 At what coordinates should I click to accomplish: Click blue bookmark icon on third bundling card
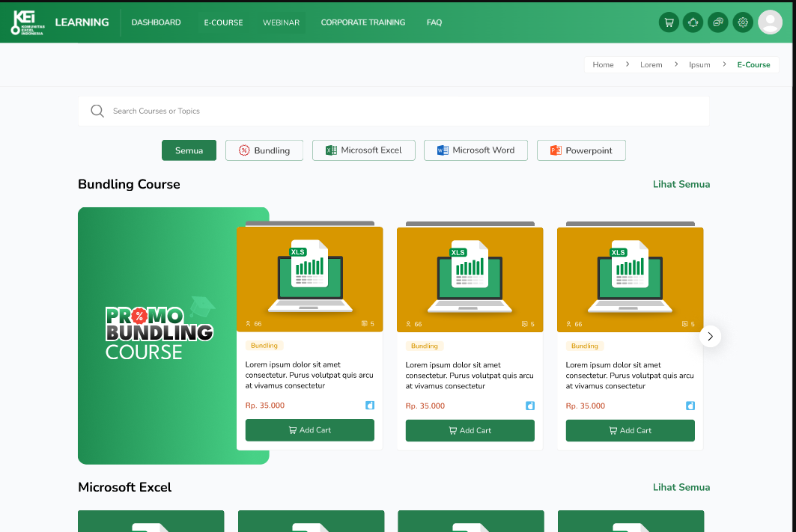pyautogui.click(x=690, y=406)
